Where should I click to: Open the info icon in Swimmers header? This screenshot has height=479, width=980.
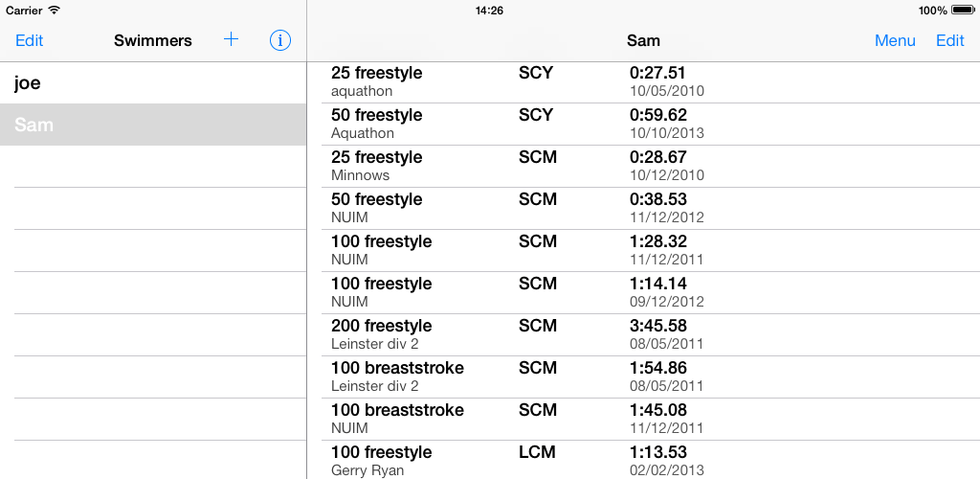[x=279, y=40]
